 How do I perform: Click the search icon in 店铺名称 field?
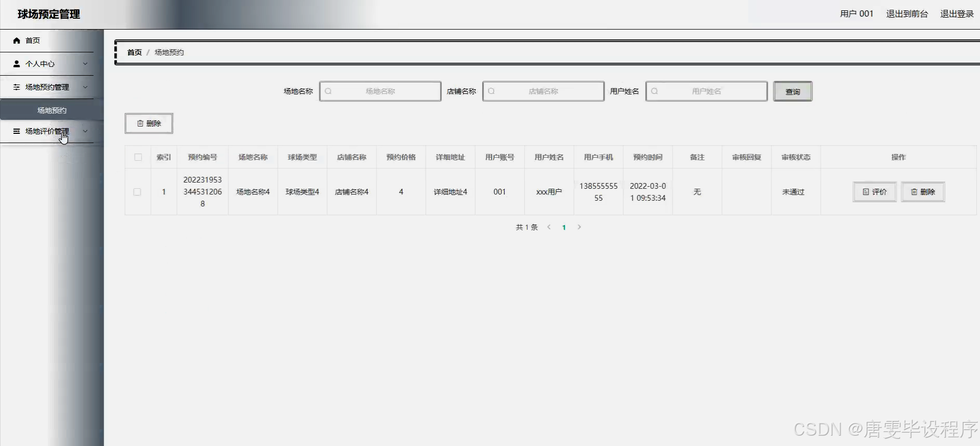coord(491,91)
